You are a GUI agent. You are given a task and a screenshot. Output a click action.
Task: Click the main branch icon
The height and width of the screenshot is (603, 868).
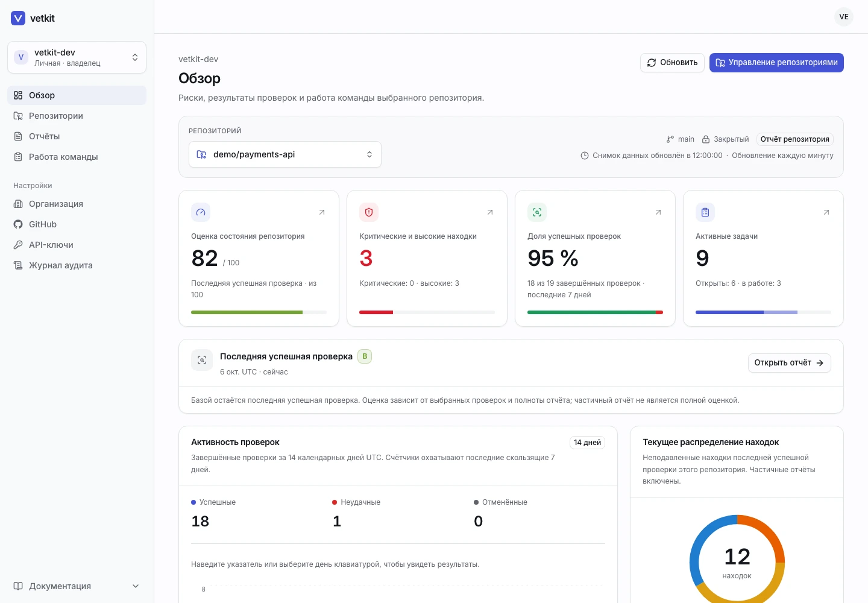point(670,139)
